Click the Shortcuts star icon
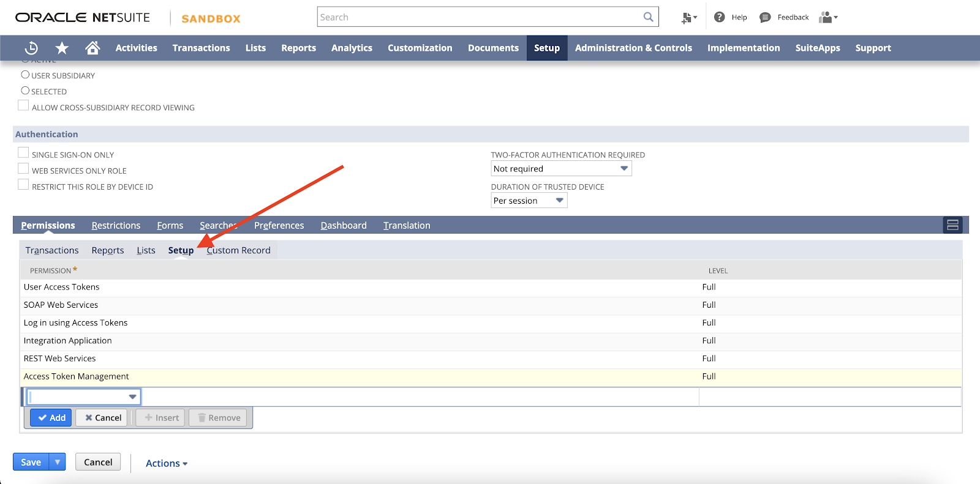The width and height of the screenshot is (980, 484). point(62,48)
